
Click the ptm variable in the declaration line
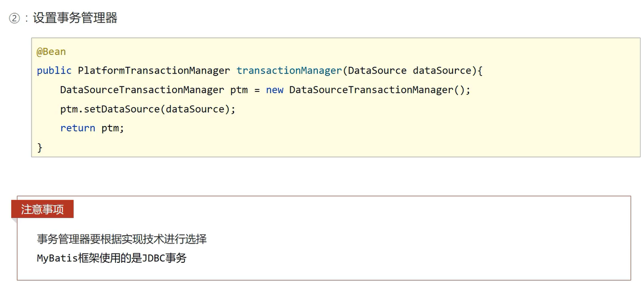coord(239,90)
